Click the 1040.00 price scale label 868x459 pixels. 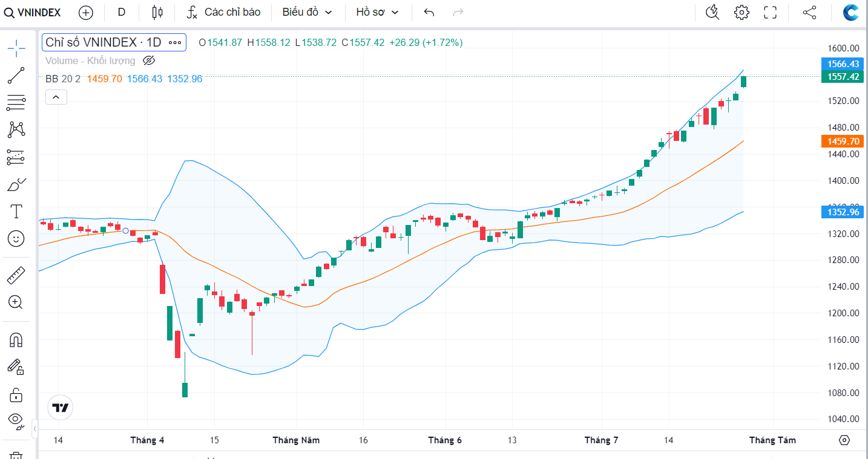844,419
